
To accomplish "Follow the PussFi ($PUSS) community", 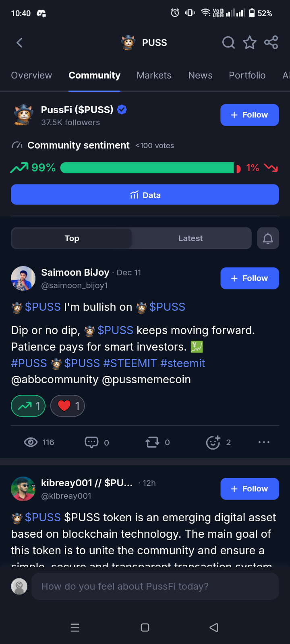I will (x=249, y=115).
